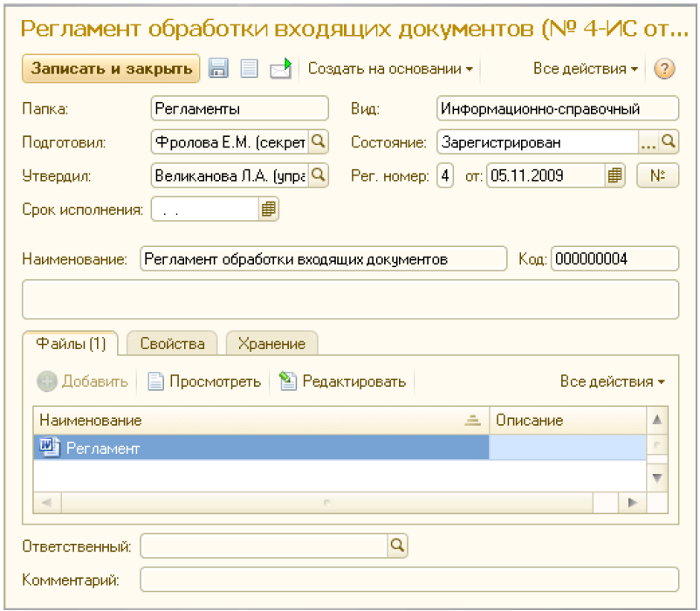Open calendar for Срок исполнения field

tap(268, 209)
